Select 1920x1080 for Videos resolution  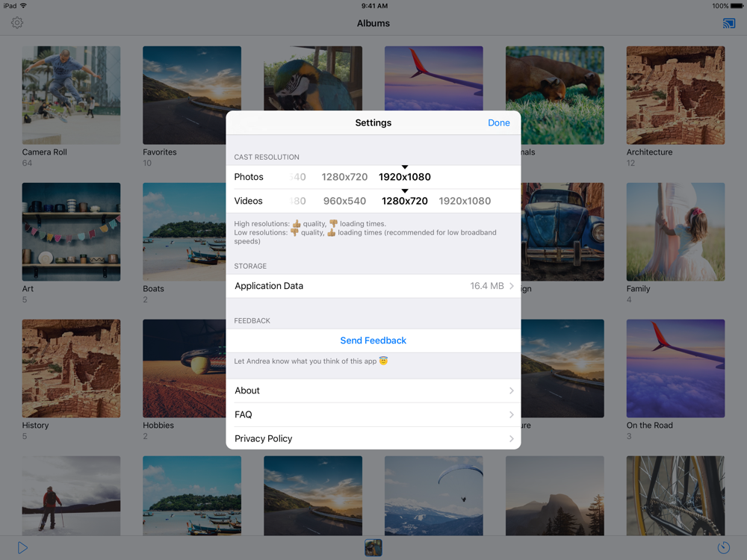(x=465, y=201)
